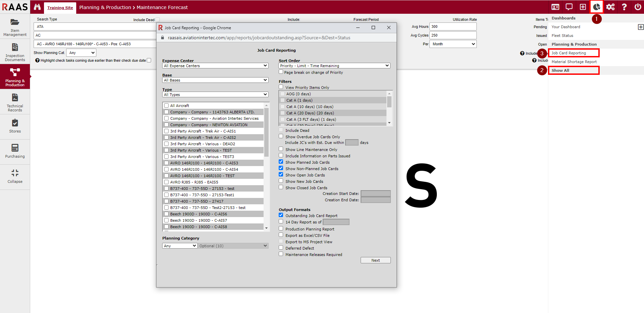This screenshot has height=313, width=644.
Task: Click the power logout icon
Action: tap(638, 7)
